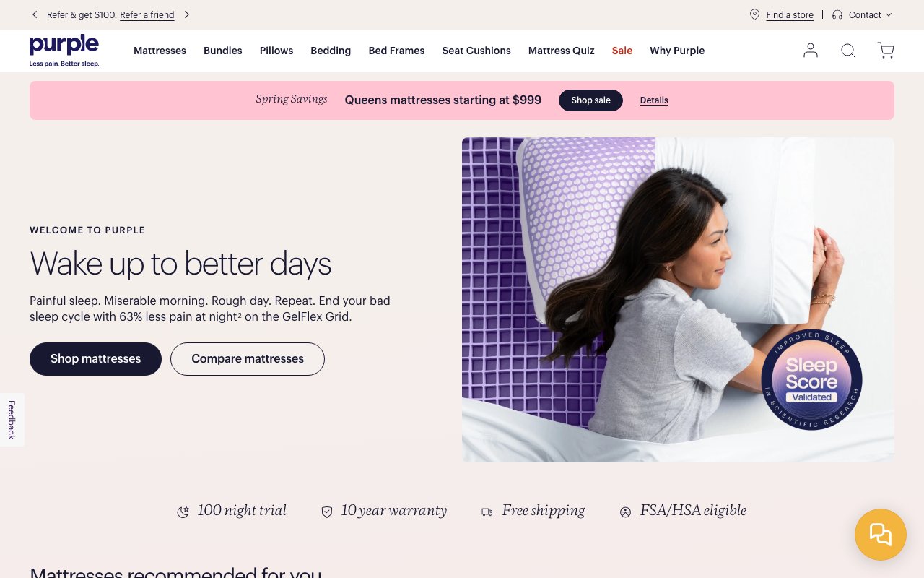Click the store location pin icon
The image size is (924, 578).
pos(754,14)
